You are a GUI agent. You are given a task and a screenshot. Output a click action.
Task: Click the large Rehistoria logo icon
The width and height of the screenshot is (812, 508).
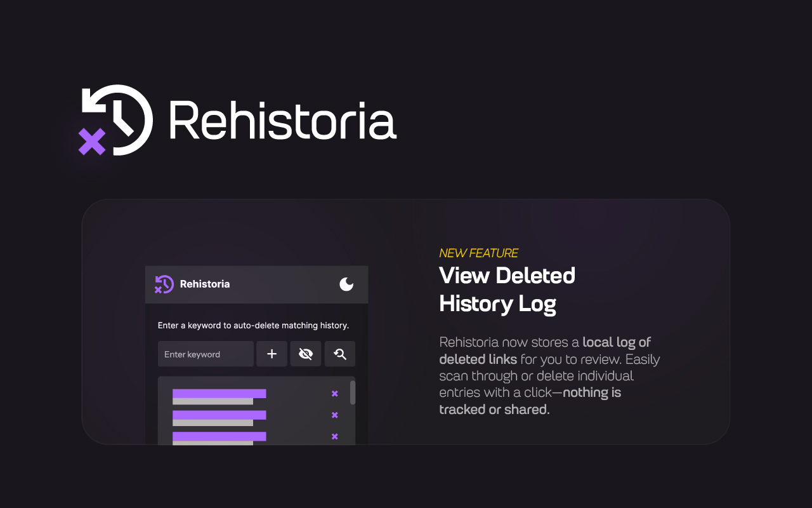click(x=115, y=120)
